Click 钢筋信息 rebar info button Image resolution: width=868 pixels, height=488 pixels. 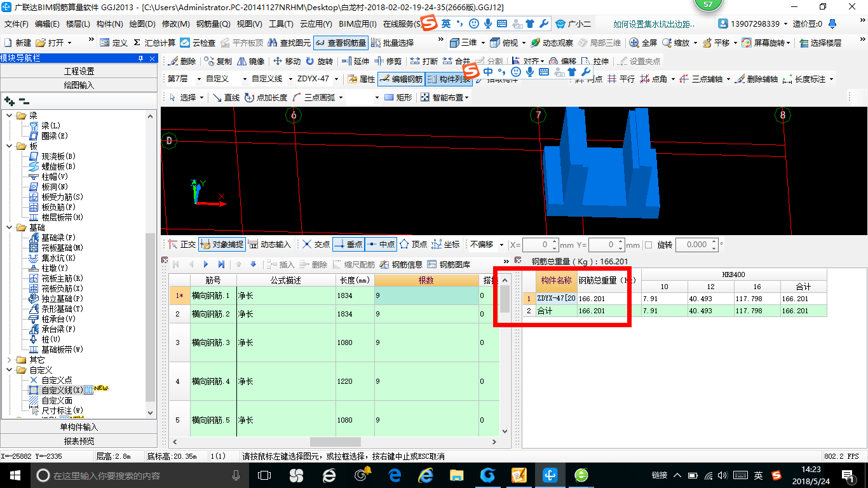401,264
